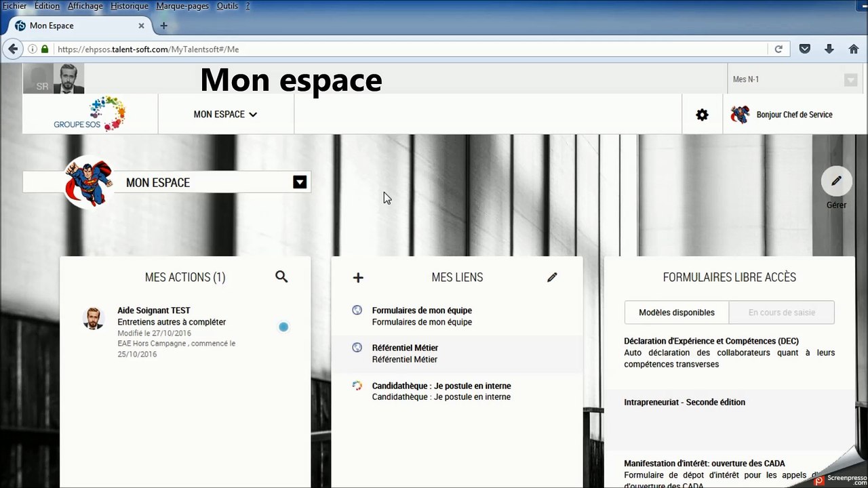Open the Pocket icon in toolbar
The image size is (868, 488).
click(x=805, y=49)
